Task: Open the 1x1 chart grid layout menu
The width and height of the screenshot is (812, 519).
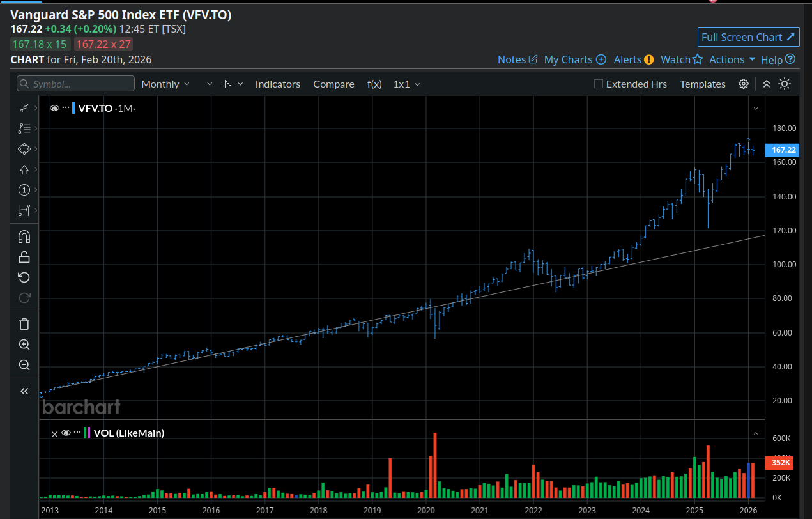Action: (406, 84)
